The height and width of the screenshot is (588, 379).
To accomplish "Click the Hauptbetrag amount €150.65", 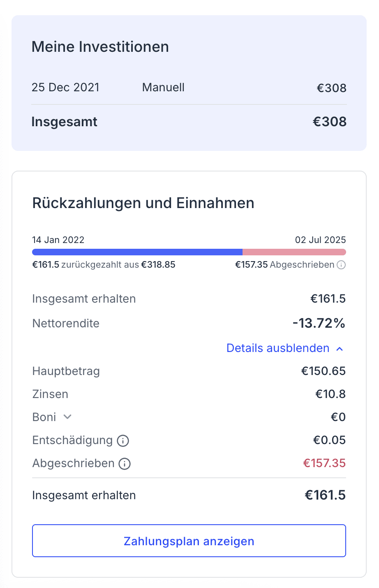I will [324, 371].
